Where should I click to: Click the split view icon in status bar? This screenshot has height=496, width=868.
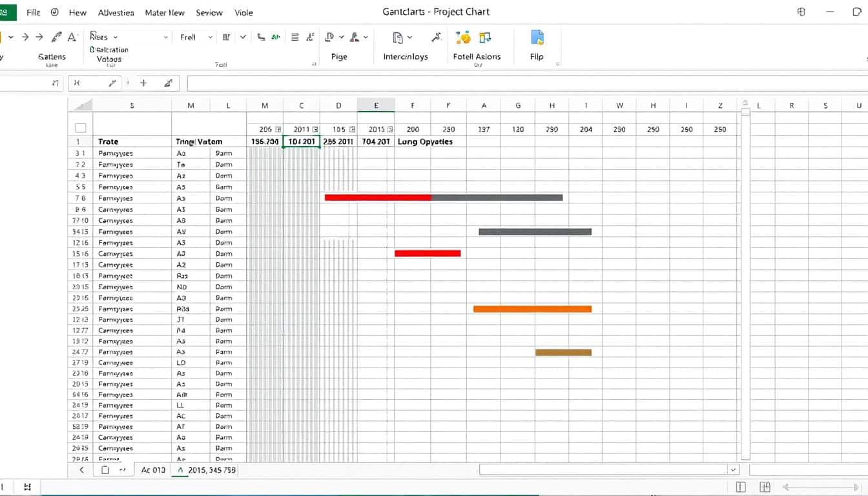765,487
